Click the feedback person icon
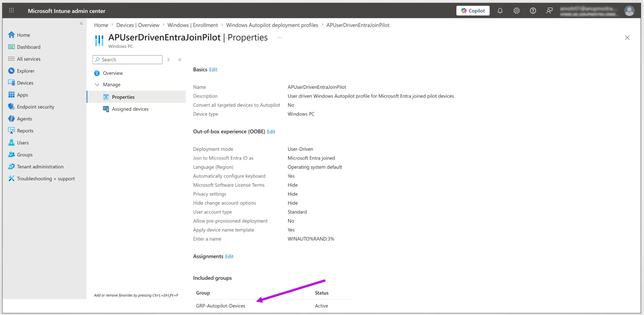Viewport: 644px width, 315px height. (x=549, y=11)
